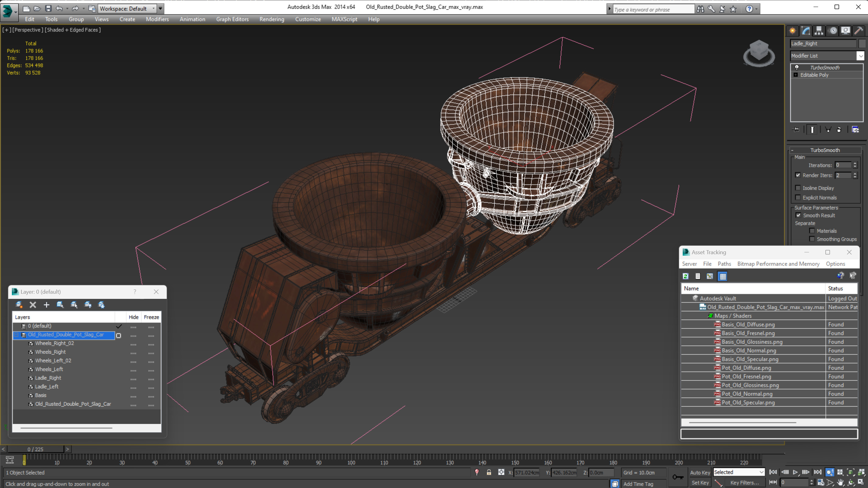The width and height of the screenshot is (868, 488).
Task: Open the Modify command panel tab
Action: point(806,31)
